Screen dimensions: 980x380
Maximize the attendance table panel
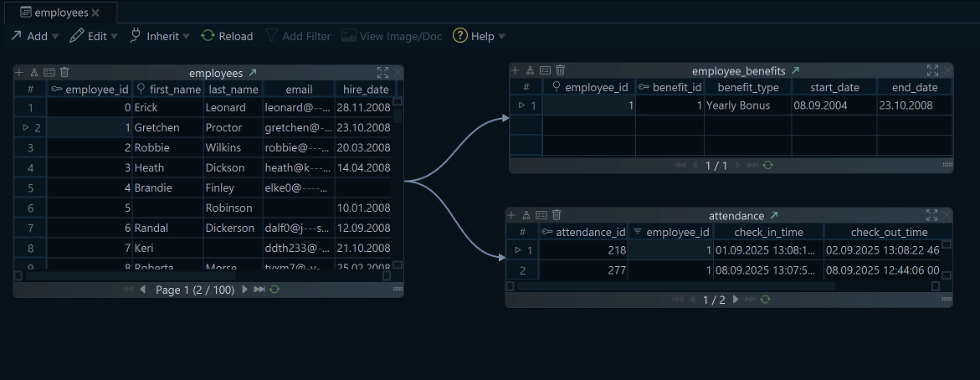(931, 216)
